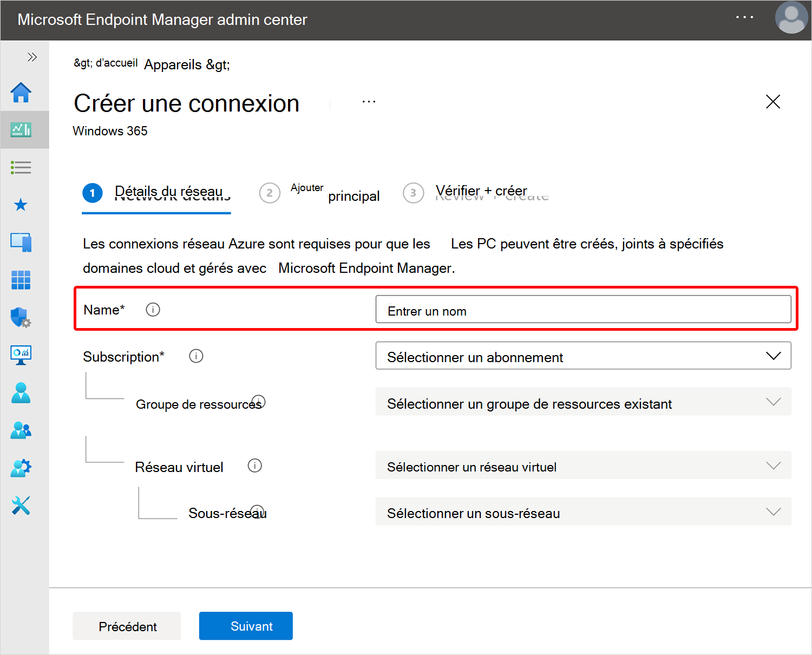This screenshot has height=655, width=812.
Task: Click the Suivant button
Action: coord(246,626)
